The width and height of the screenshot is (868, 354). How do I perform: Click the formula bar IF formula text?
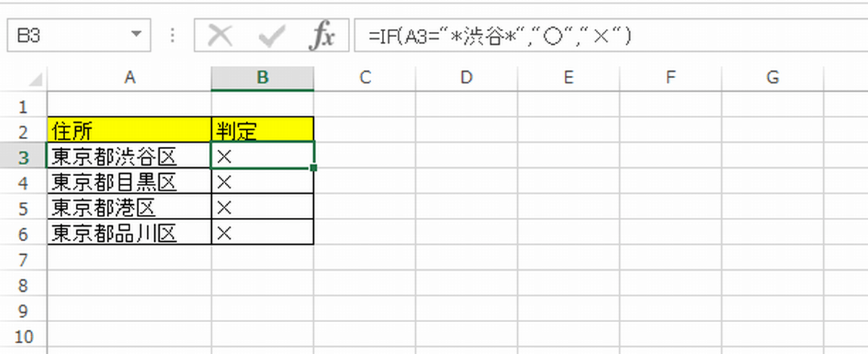pos(499,36)
